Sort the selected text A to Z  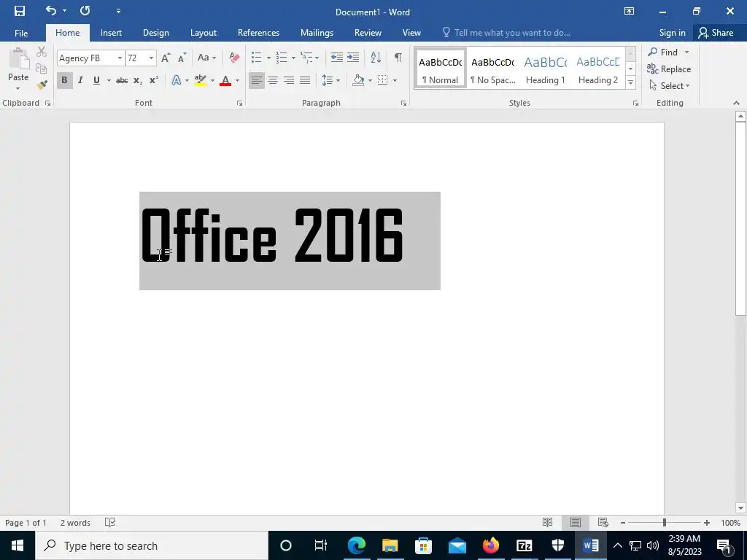click(x=376, y=58)
